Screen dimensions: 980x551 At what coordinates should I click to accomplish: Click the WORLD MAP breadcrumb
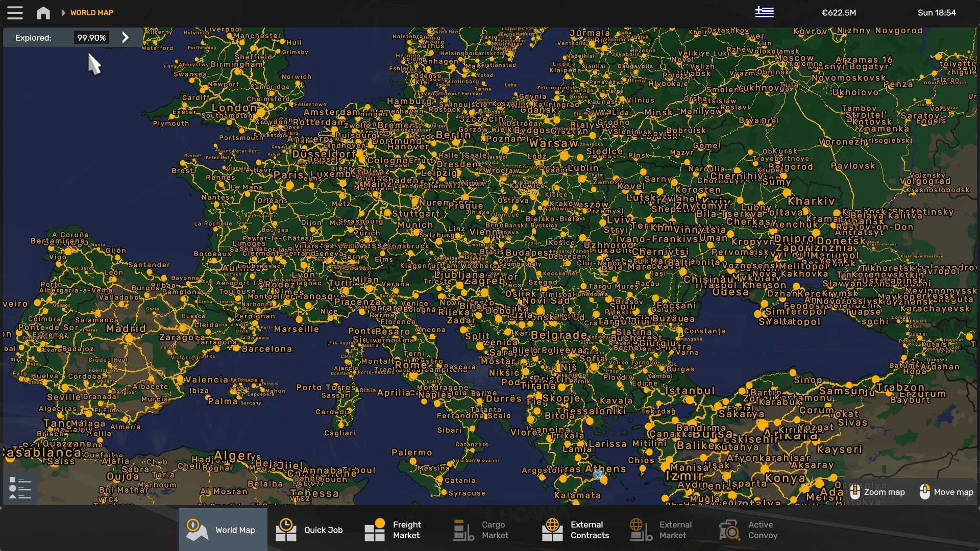coord(92,13)
